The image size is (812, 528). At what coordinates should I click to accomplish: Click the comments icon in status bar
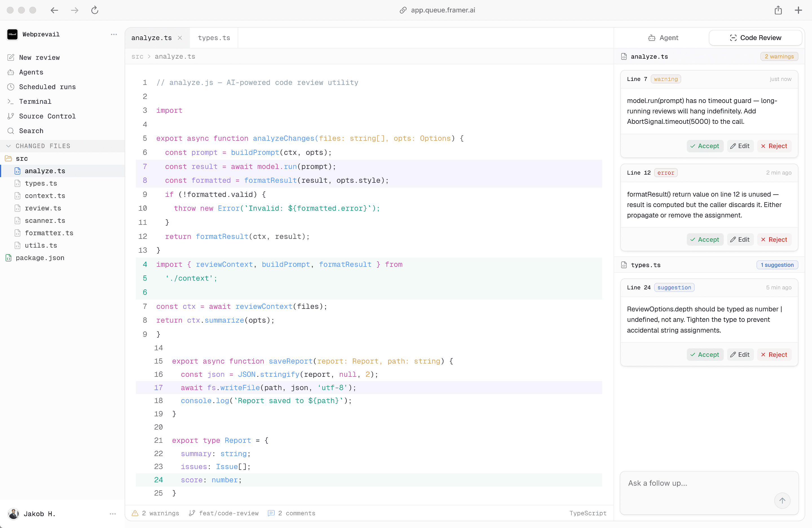click(271, 513)
